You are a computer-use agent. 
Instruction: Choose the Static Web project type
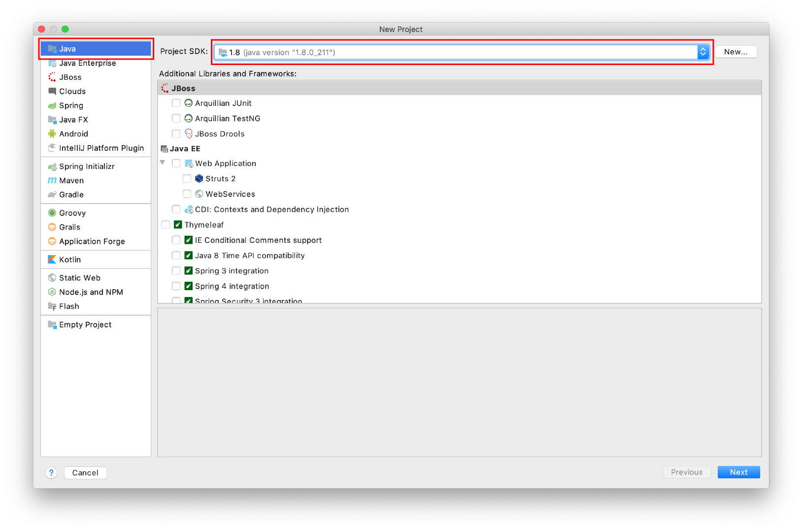pos(96,278)
